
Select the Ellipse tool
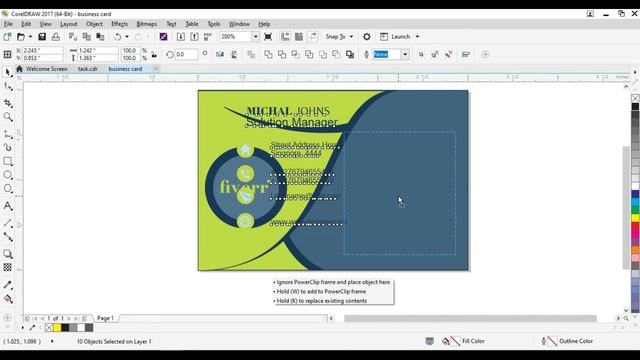[7, 175]
